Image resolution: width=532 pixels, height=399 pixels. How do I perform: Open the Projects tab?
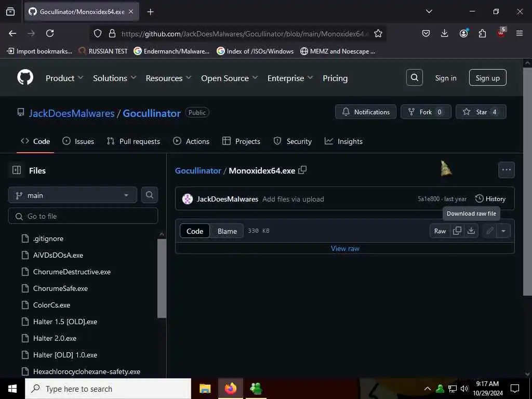point(241,141)
